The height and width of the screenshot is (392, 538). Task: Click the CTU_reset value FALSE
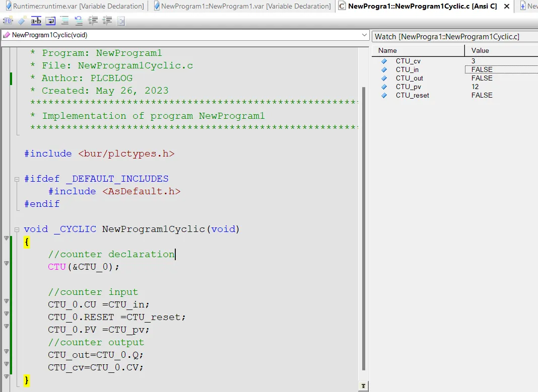482,95
